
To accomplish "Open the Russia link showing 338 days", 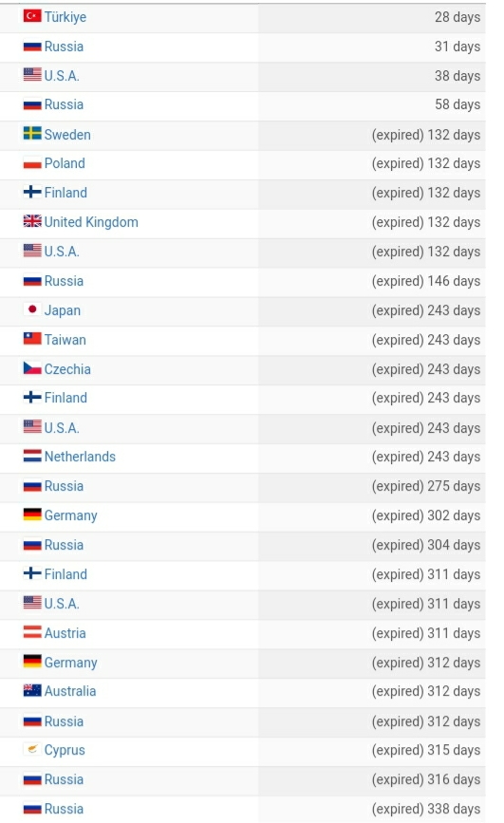I will pyautogui.click(x=64, y=809).
